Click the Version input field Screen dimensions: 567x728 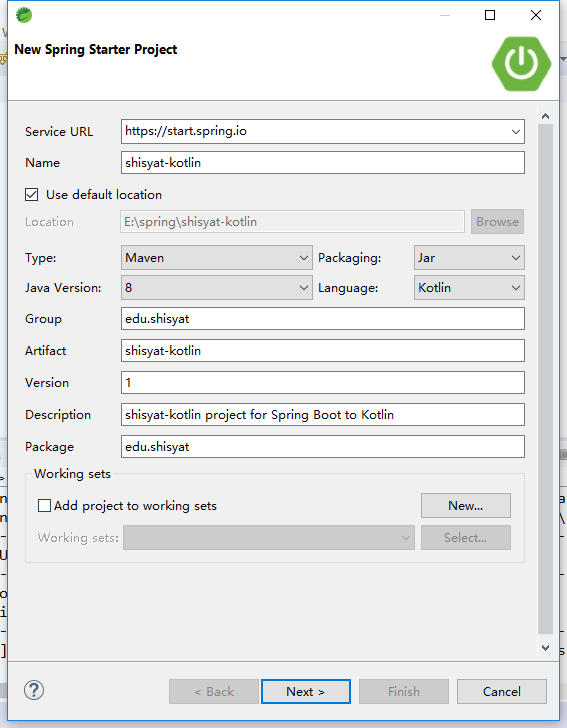pyautogui.click(x=323, y=383)
